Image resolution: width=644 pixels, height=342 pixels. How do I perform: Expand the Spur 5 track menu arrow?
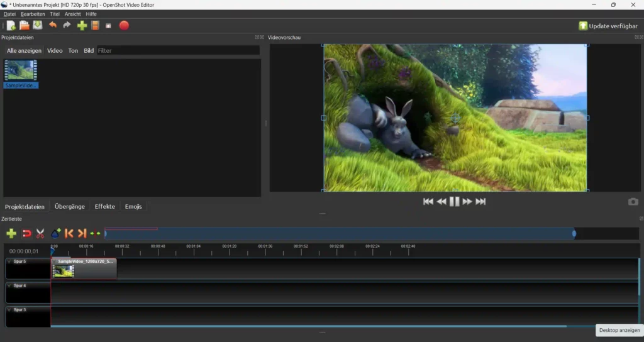[x=9, y=262]
